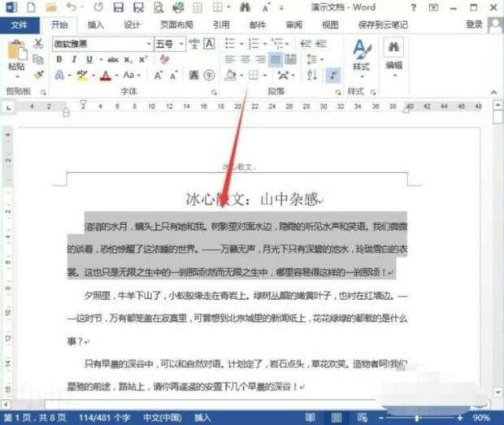
Task: Click the word count 114/481 个字
Action: point(105,418)
